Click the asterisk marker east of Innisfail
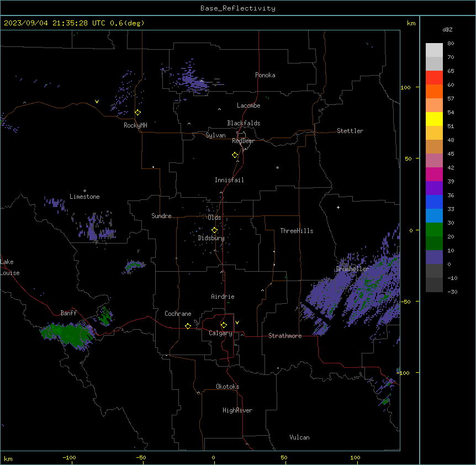Viewport: 476px width, 465px height. coord(277,167)
